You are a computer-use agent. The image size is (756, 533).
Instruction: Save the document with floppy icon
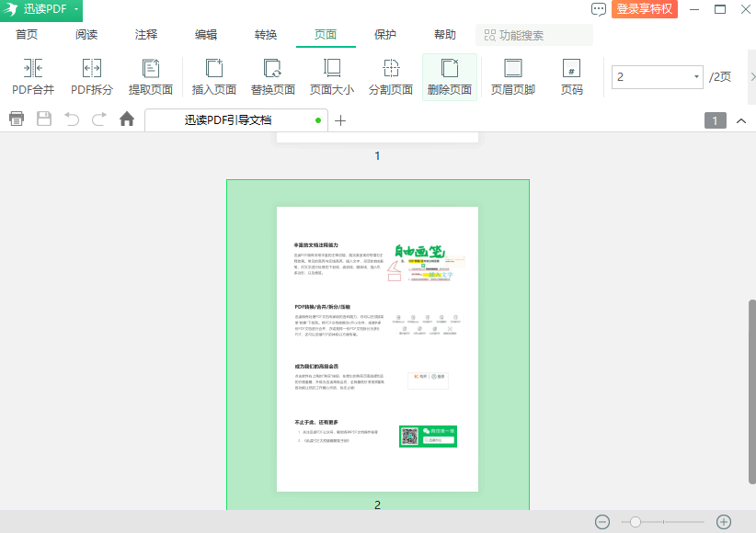click(x=44, y=119)
